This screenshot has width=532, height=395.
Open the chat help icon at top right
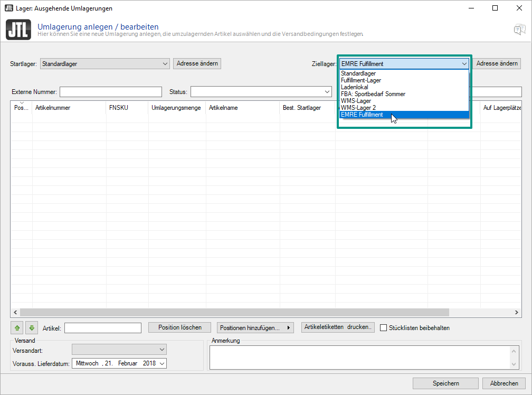[519, 30]
